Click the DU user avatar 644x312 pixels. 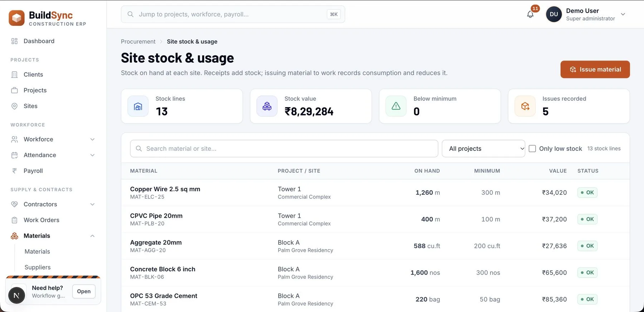pos(554,14)
